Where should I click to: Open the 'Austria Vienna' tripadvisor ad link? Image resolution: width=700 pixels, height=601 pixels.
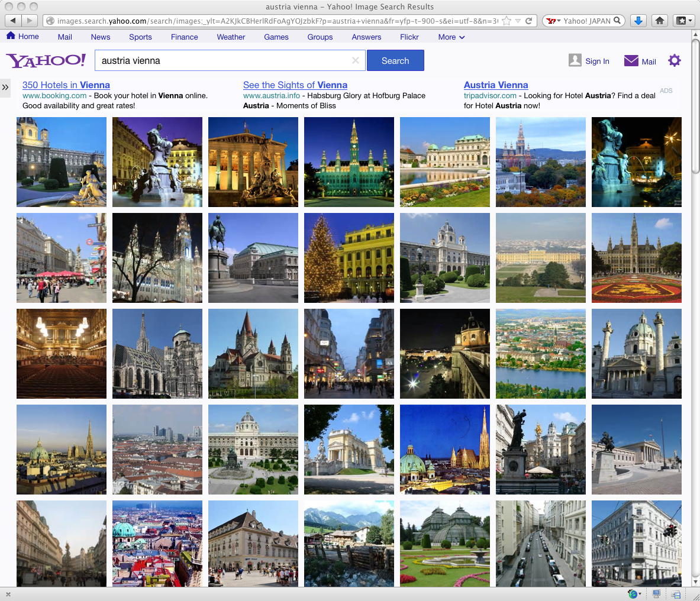pyautogui.click(x=495, y=85)
